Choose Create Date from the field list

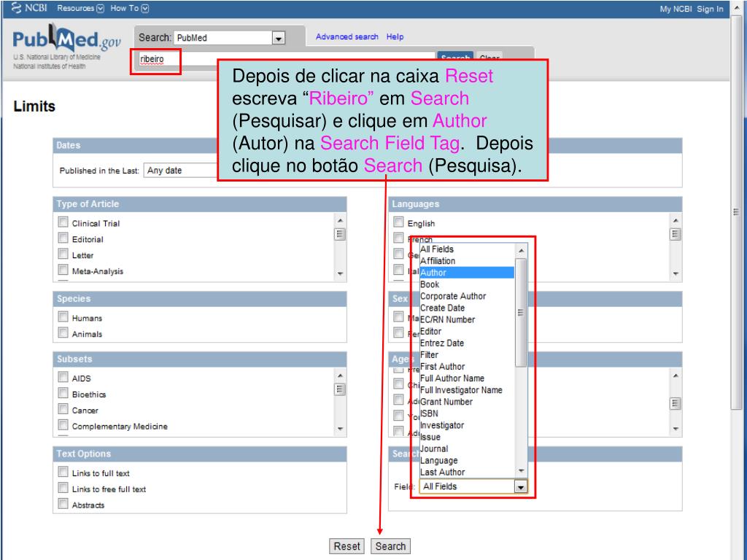click(466, 308)
